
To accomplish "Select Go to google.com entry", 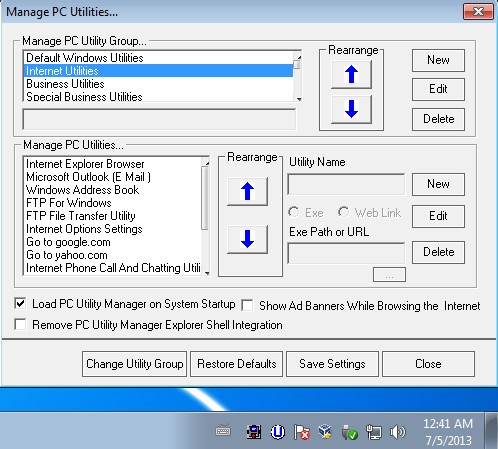I will click(113, 242).
